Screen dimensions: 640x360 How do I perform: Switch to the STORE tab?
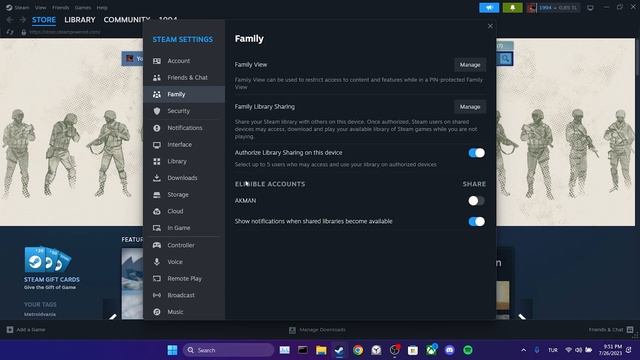(44, 20)
